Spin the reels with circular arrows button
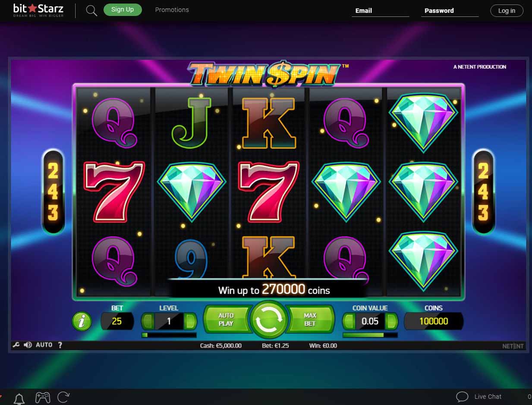 click(268, 320)
